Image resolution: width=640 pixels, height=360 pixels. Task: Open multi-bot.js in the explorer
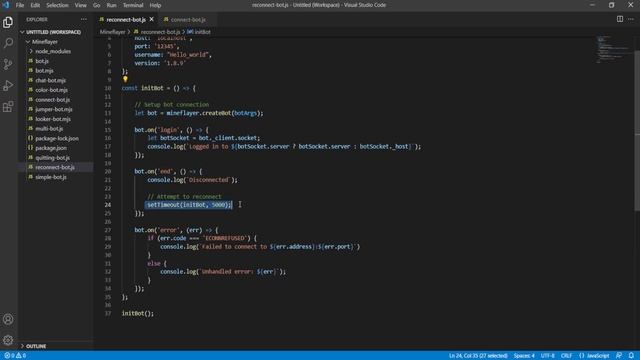[x=49, y=129]
